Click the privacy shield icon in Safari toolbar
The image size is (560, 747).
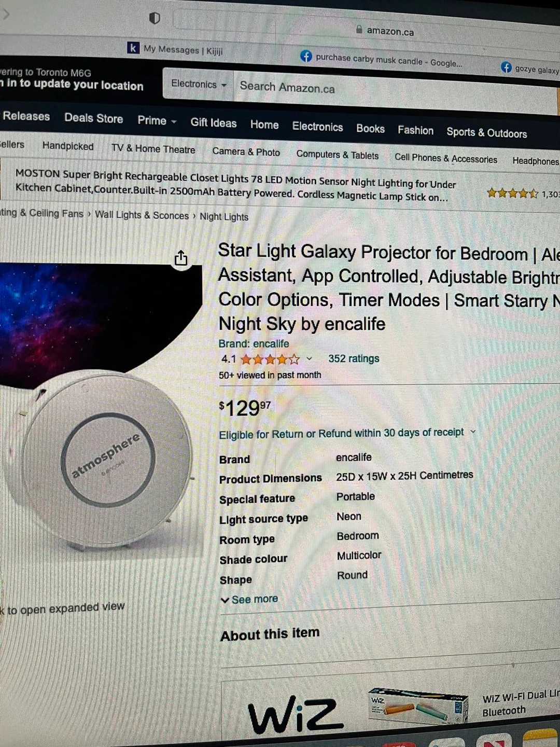(x=155, y=19)
